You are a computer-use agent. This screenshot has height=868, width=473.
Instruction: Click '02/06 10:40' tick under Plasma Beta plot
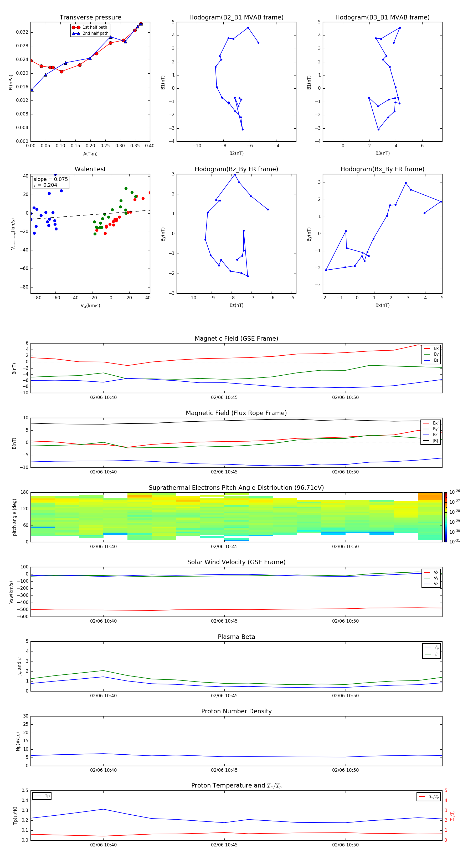coord(103,695)
